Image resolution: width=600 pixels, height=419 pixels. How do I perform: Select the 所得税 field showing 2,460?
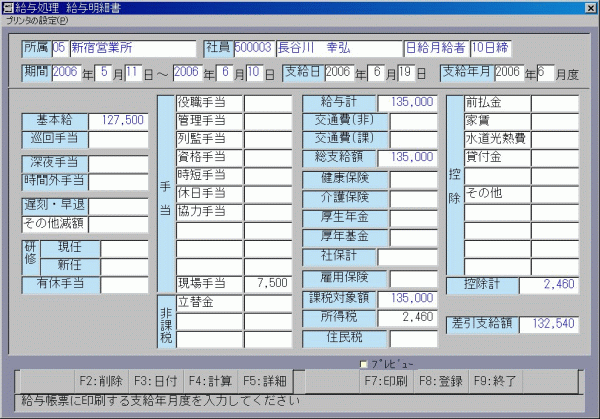413,317
